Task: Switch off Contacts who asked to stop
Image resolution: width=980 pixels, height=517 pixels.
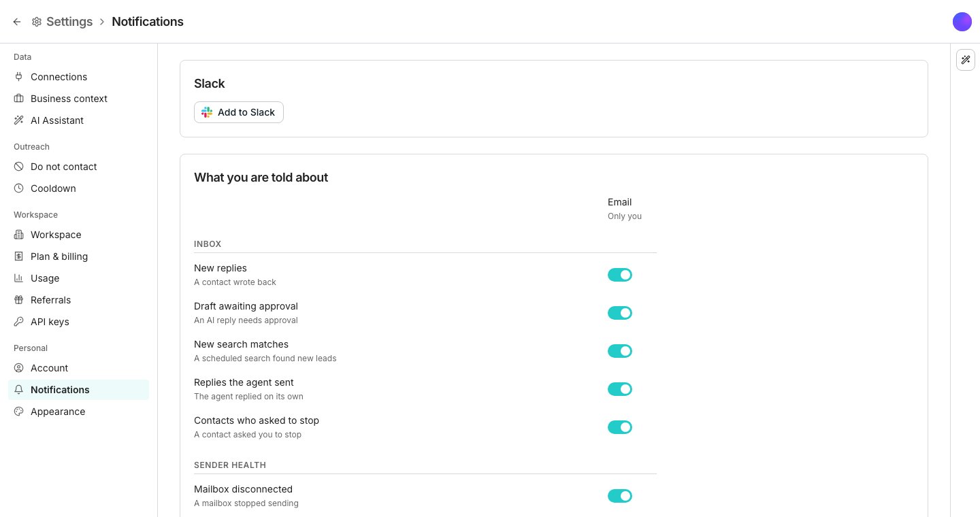Action: click(620, 427)
